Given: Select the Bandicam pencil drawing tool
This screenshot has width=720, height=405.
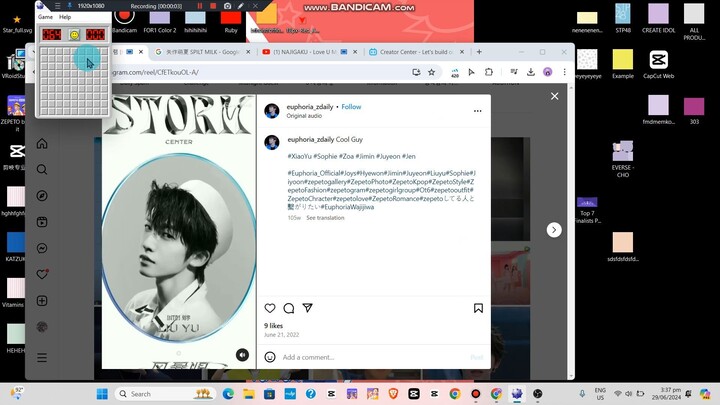Looking at the screenshot, I should (x=241, y=6).
